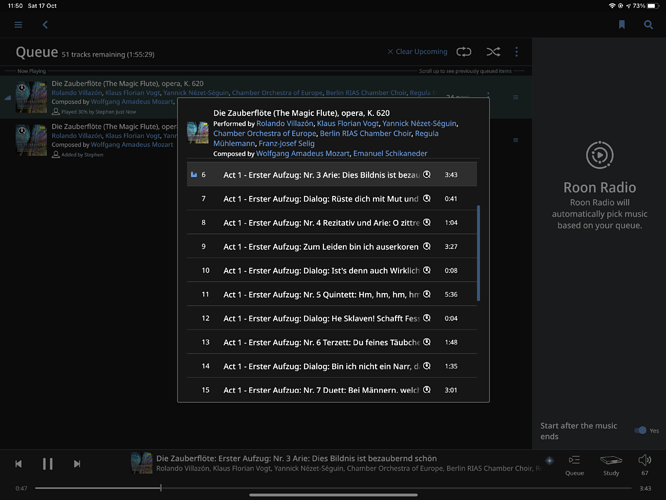Use the drag handle on first queue item

click(516, 97)
